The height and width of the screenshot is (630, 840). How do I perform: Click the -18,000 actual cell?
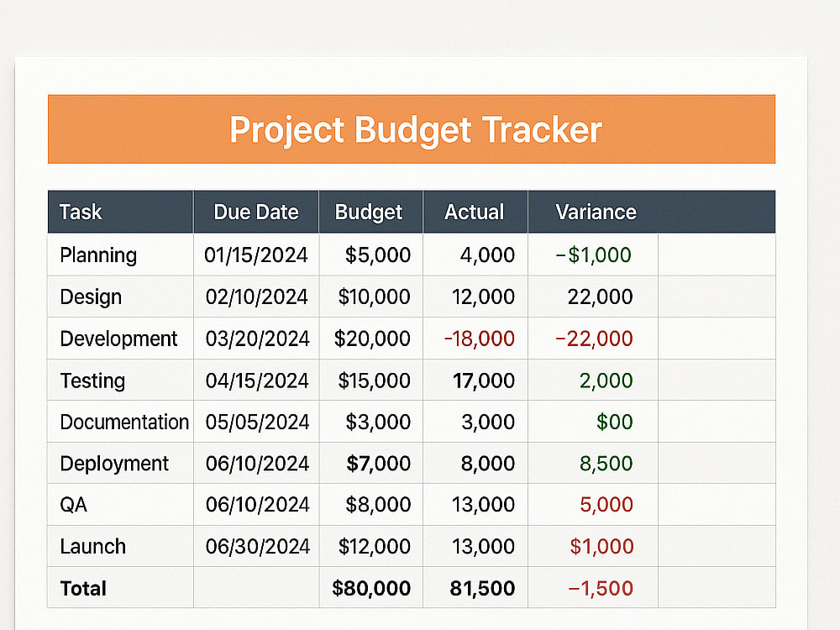pyautogui.click(x=475, y=338)
